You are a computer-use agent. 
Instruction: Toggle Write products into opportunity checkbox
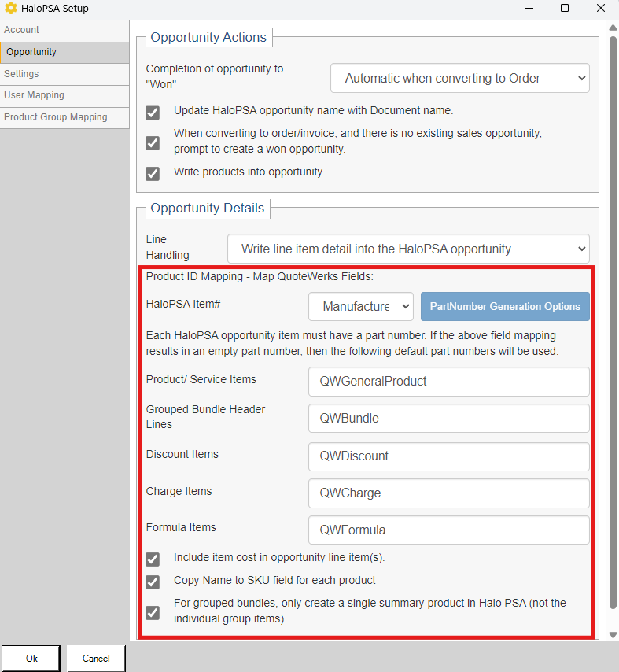pos(153,173)
